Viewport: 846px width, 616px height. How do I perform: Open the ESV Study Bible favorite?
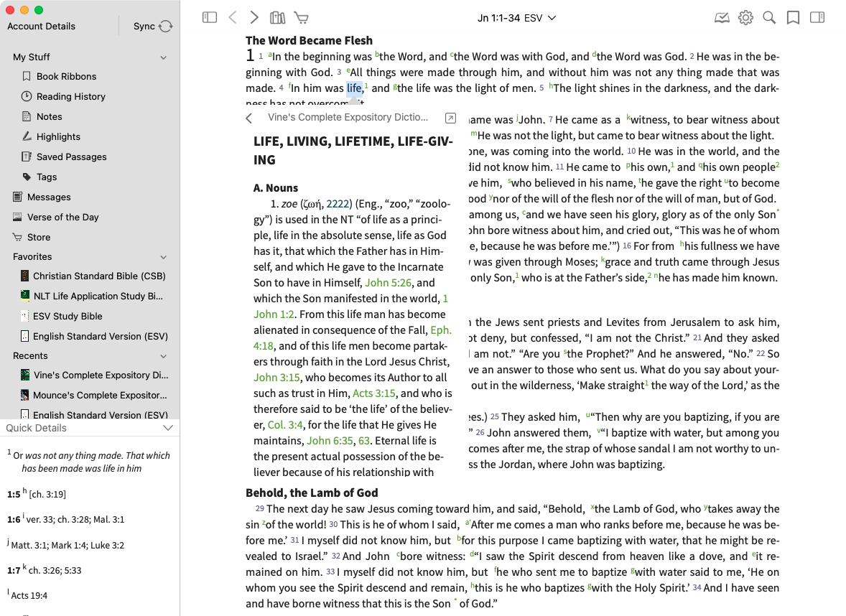tap(68, 316)
